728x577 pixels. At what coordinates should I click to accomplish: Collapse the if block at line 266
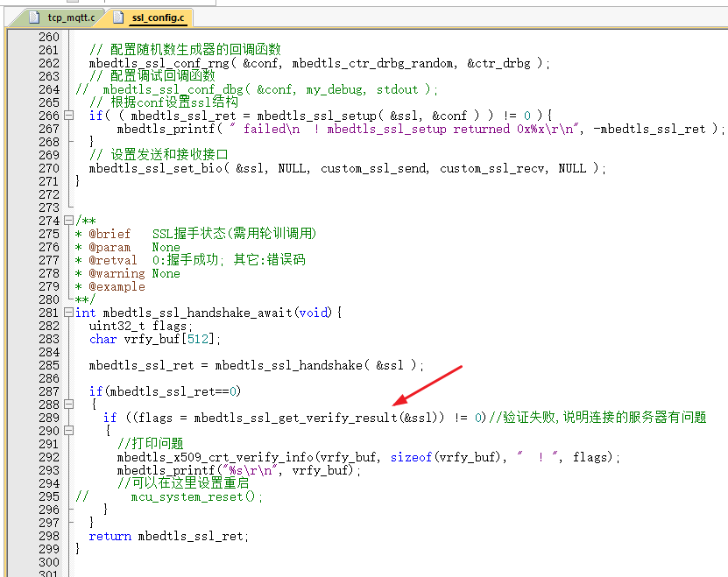pyautogui.click(x=68, y=115)
